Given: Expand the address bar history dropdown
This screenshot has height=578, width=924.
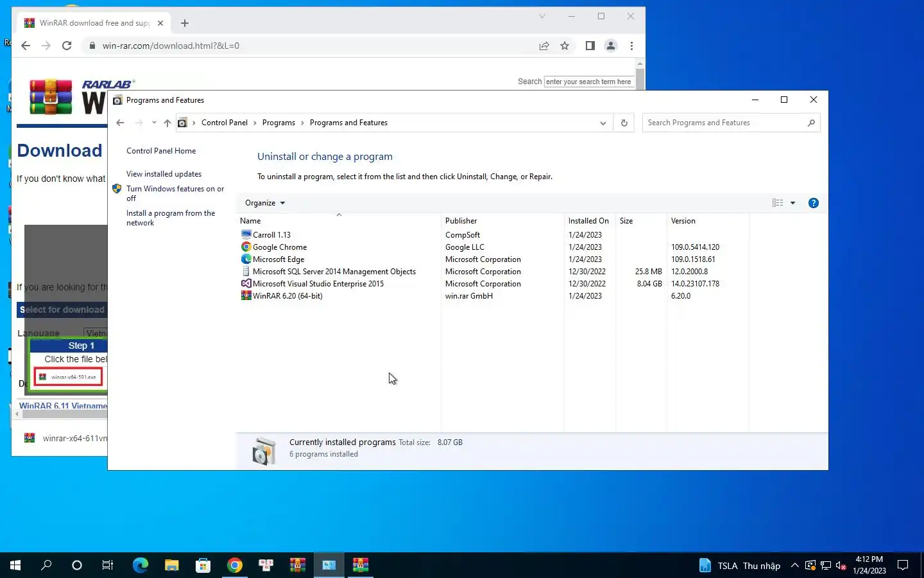Looking at the screenshot, I should [603, 123].
